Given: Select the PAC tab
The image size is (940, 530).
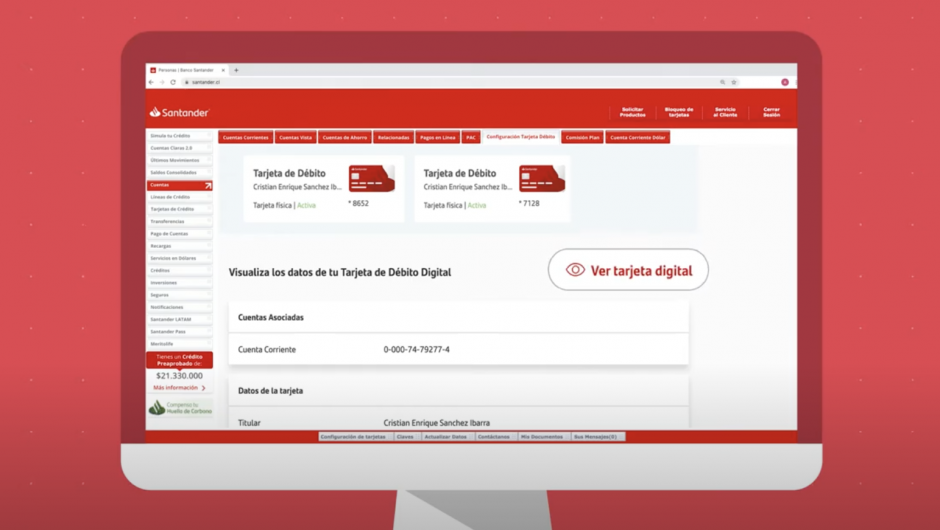Looking at the screenshot, I should coord(471,137).
